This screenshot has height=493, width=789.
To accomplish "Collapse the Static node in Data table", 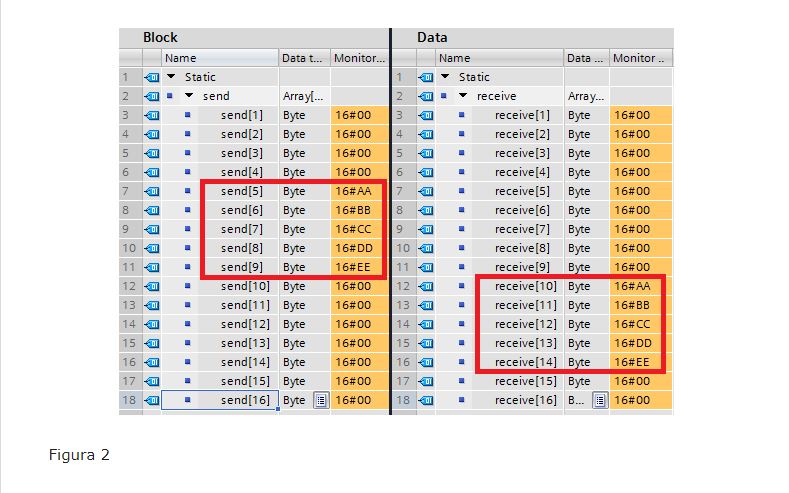I will pyautogui.click(x=445, y=77).
